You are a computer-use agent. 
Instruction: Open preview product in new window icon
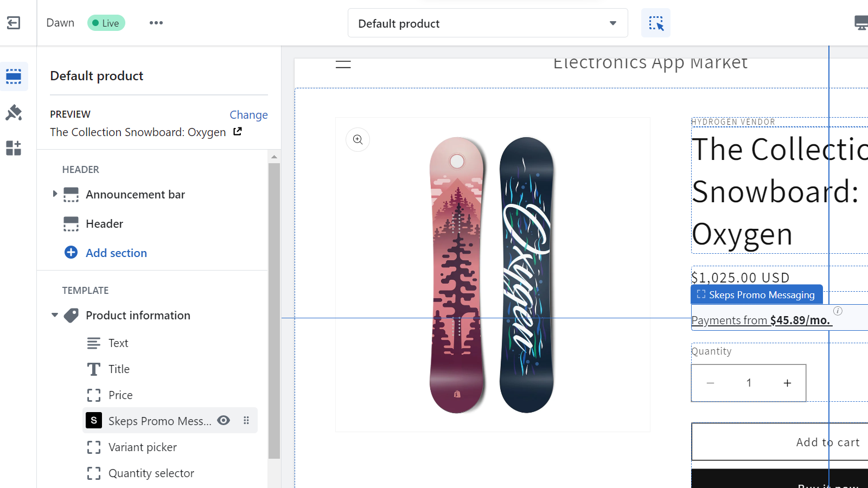click(x=237, y=131)
